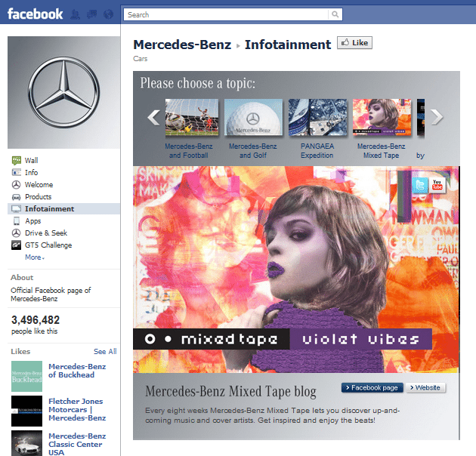This screenshot has width=476, height=456.
Task: Click the Info card icon
Action: (17, 172)
